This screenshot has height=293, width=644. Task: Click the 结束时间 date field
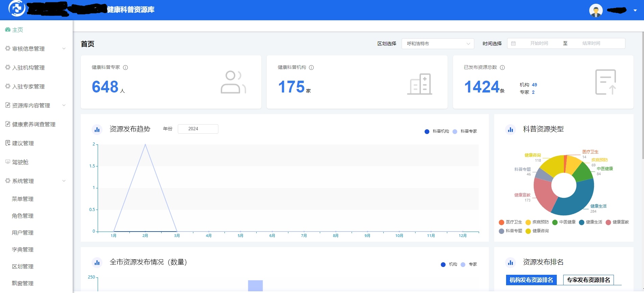pyautogui.click(x=591, y=43)
